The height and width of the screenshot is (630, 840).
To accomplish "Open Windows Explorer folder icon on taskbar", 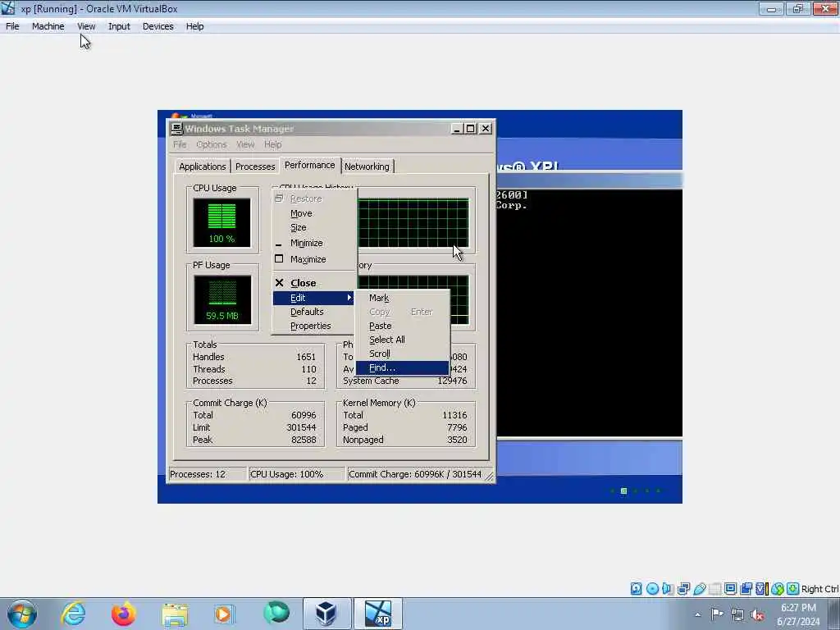I will pos(175,614).
